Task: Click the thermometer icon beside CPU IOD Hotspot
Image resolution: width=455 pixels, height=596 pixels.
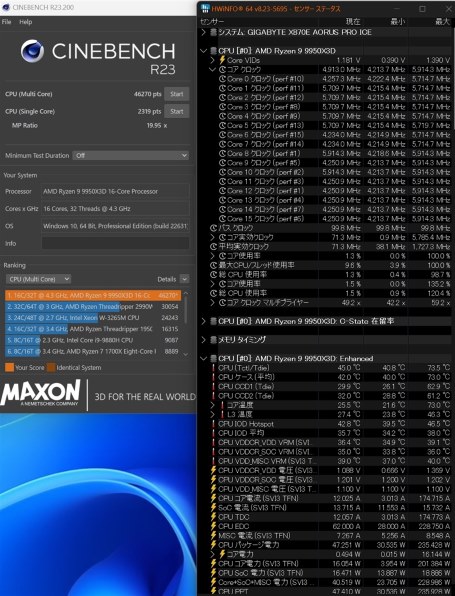Action: 213,424
